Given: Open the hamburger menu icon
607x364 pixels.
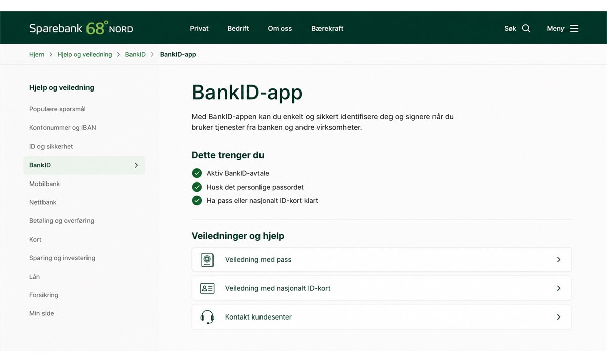Looking at the screenshot, I should [574, 28].
